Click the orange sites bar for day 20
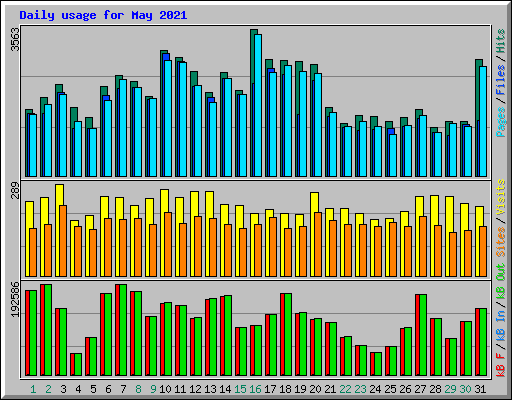The width and height of the screenshot is (512, 400). tap(318, 244)
